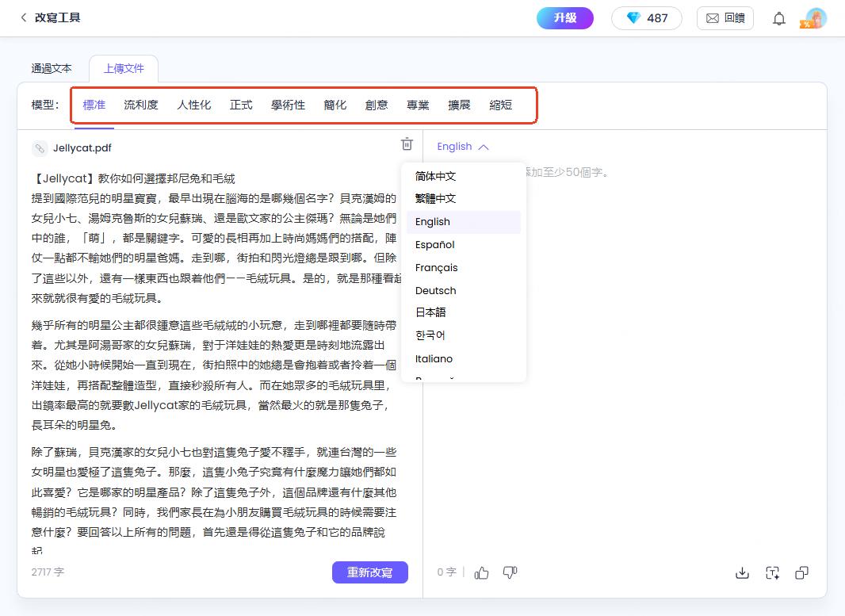The height and width of the screenshot is (616, 845).
Task: Click the paperclip icon beside Jellycat.pdf
Action: click(x=40, y=148)
